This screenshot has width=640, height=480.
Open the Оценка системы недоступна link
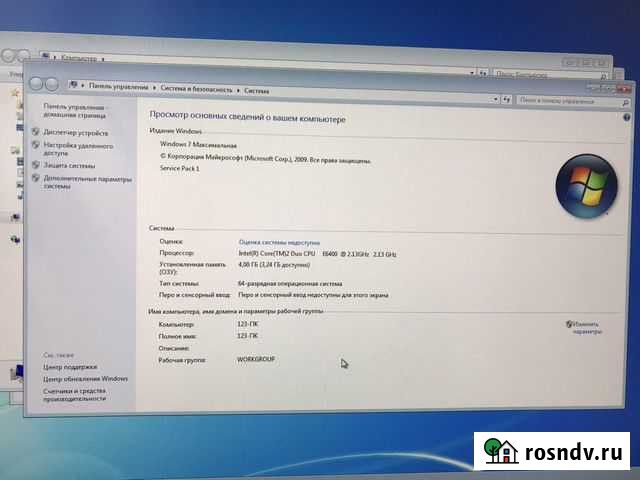point(279,242)
